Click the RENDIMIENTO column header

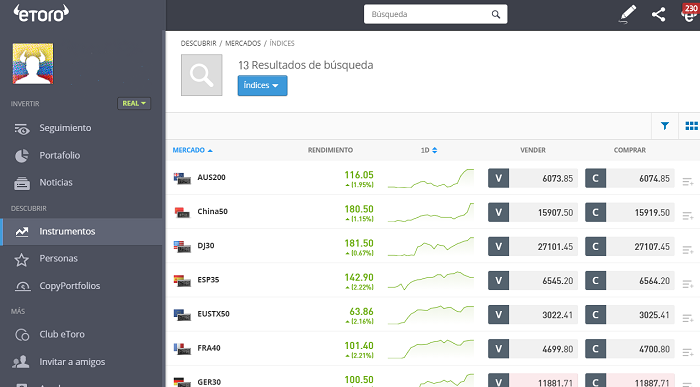[330, 150]
